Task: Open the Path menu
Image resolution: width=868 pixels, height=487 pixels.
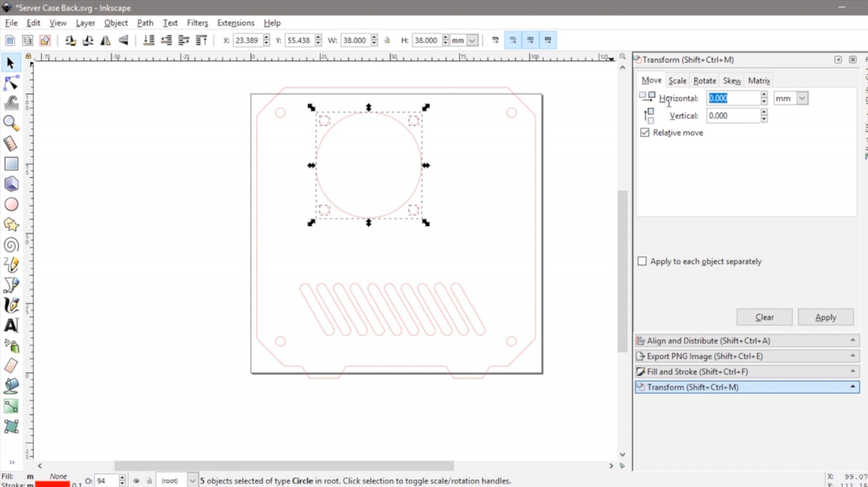Action: 145,23
